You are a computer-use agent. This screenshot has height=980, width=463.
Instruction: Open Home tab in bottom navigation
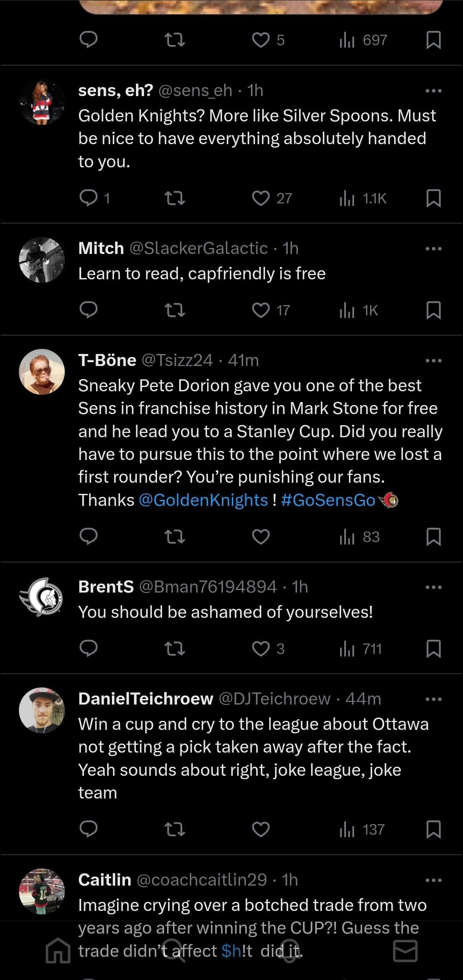pyautogui.click(x=58, y=951)
